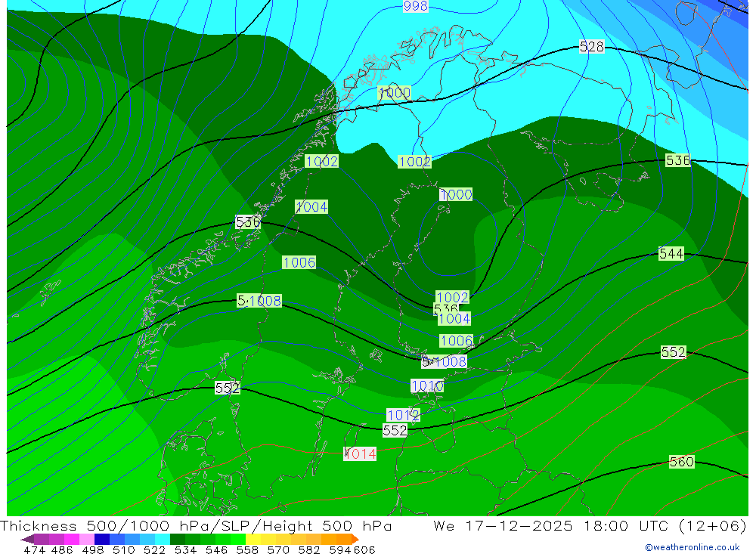This screenshot has height=554, width=756.
Task: Click the red 1014 isobar label
Action: tap(360, 453)
